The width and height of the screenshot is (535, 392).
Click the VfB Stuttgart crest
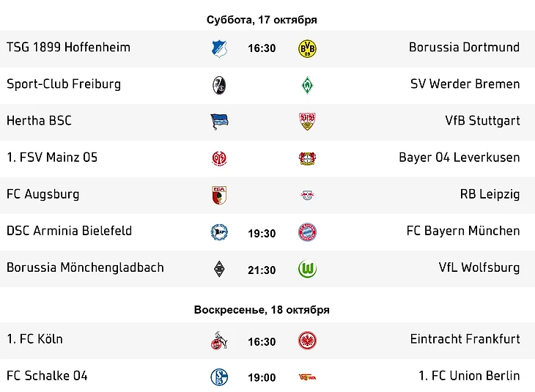(307, 122)
